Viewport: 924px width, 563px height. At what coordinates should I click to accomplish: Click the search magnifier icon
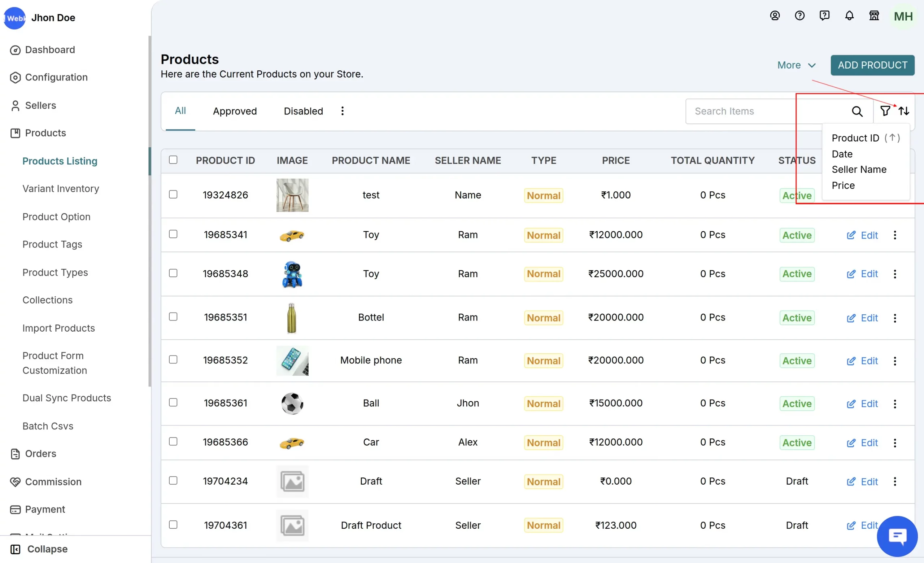point(857,111)
